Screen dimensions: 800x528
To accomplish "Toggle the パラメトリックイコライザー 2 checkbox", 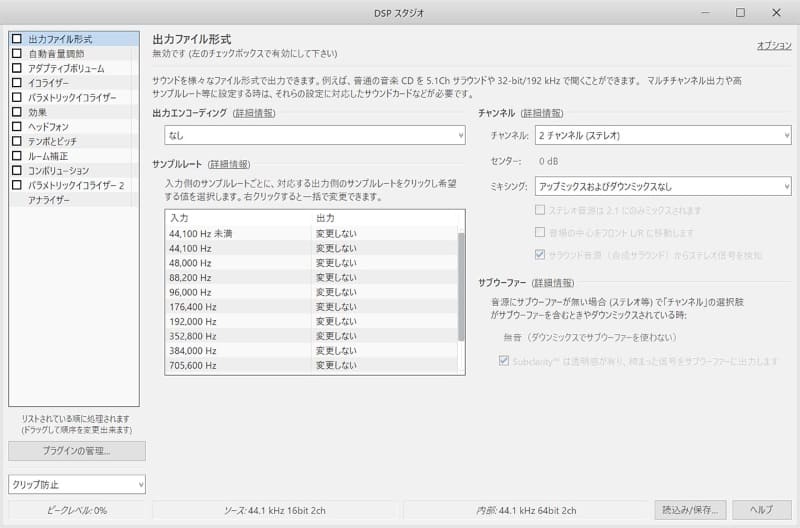I will tap(17, 185).
